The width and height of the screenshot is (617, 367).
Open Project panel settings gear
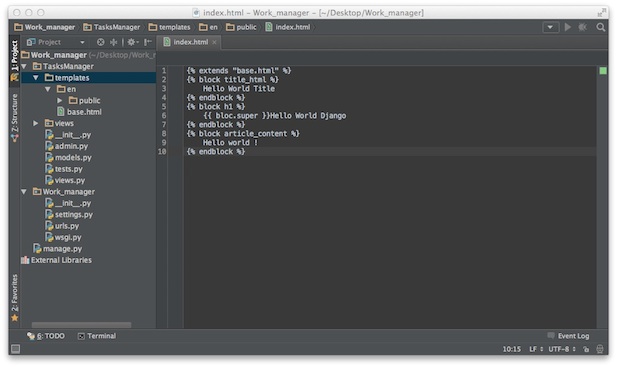(132, 42)
